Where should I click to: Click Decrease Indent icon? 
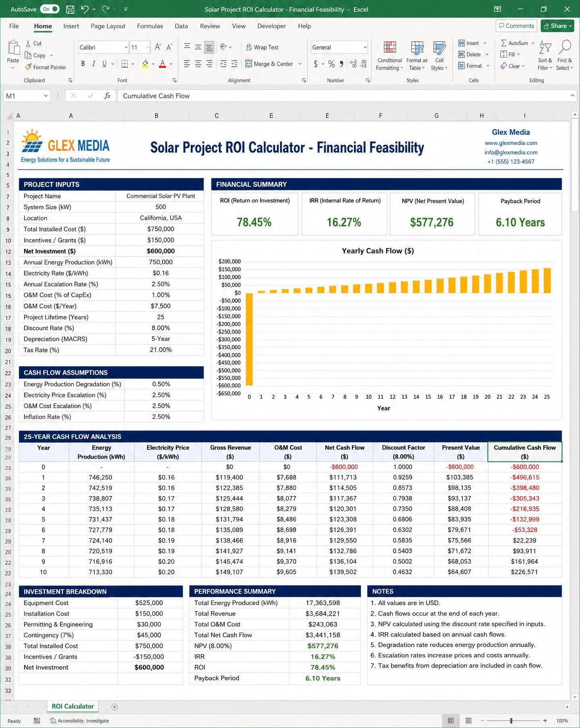click(x=224, y=64)
